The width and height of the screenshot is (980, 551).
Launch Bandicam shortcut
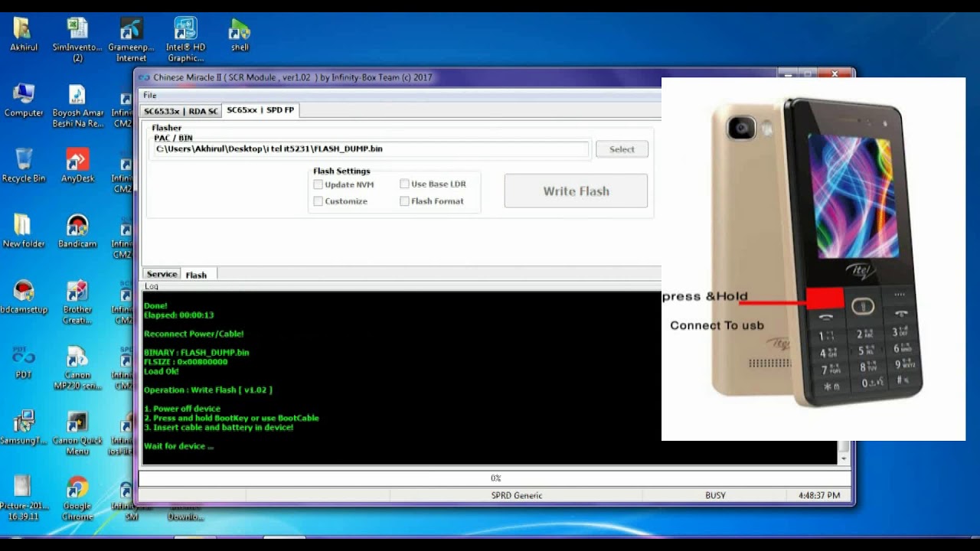click(x=77, y=231)
